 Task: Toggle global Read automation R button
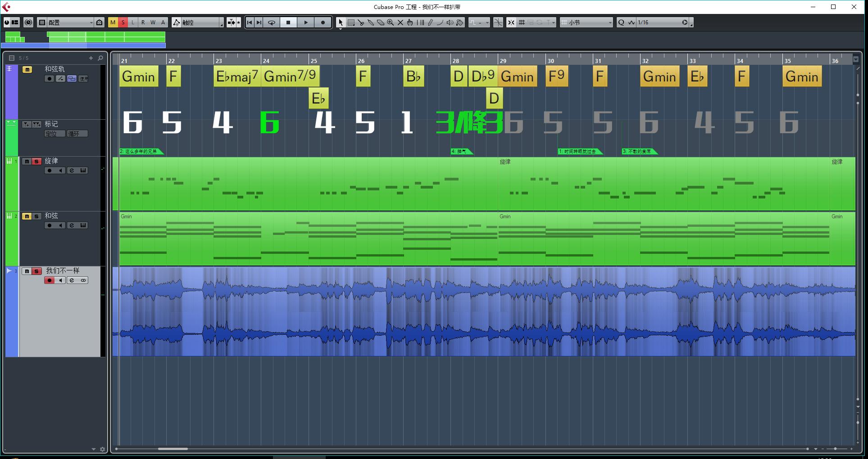tap(143, 22)
